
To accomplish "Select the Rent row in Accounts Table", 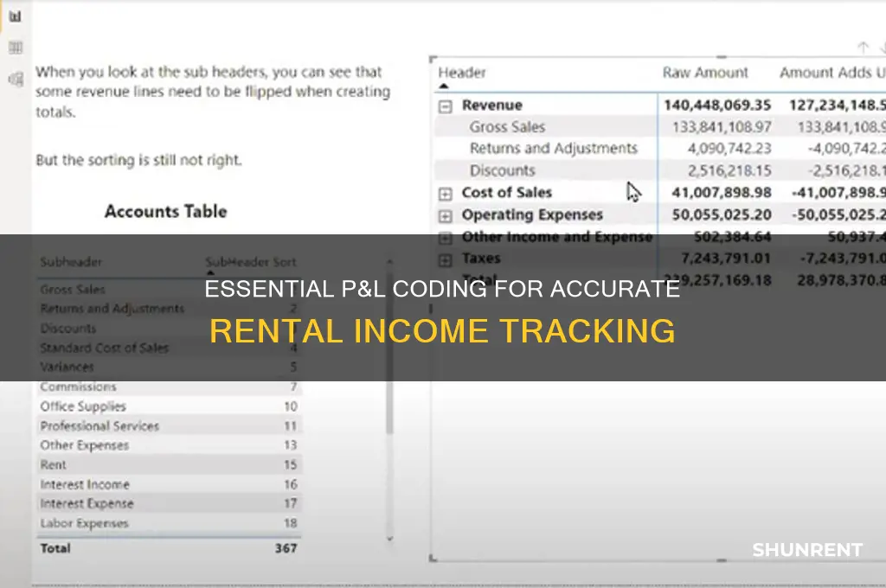I will pos(169,465).
